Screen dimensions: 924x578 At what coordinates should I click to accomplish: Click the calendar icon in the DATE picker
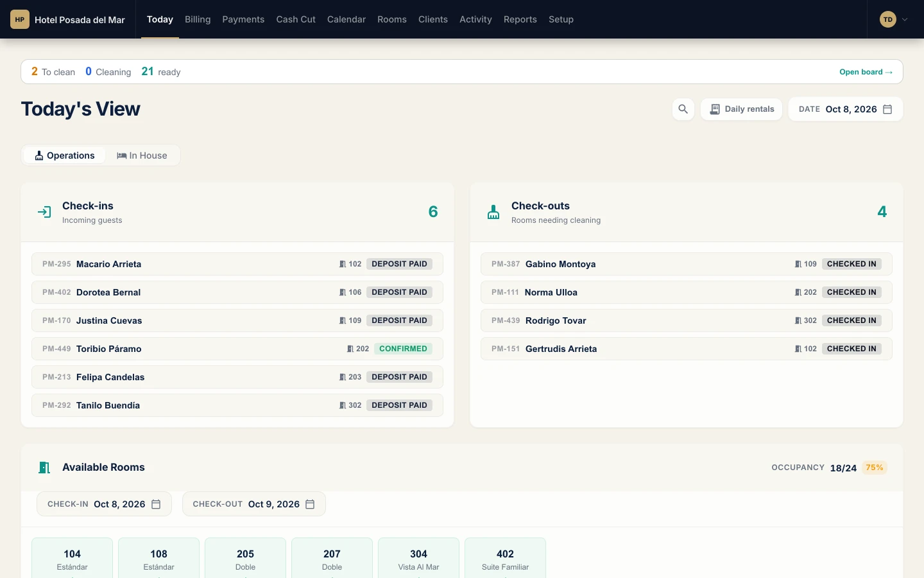click(x=887, y=109)
